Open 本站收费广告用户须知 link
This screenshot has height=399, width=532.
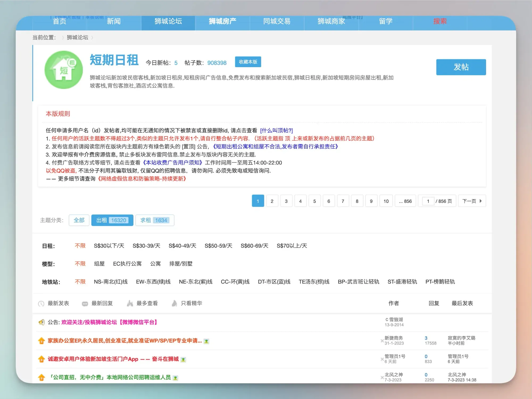pyautogui.click(x=172, y=163)
